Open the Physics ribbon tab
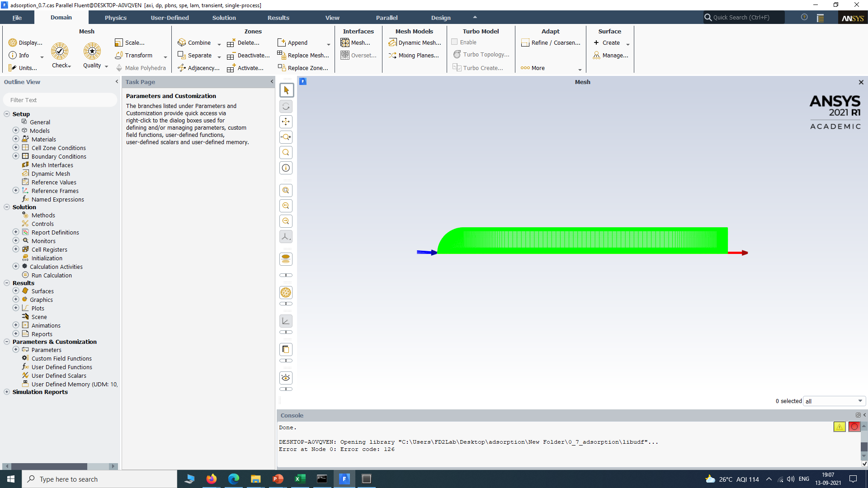 pyautogui.click(x=116, y=18)
